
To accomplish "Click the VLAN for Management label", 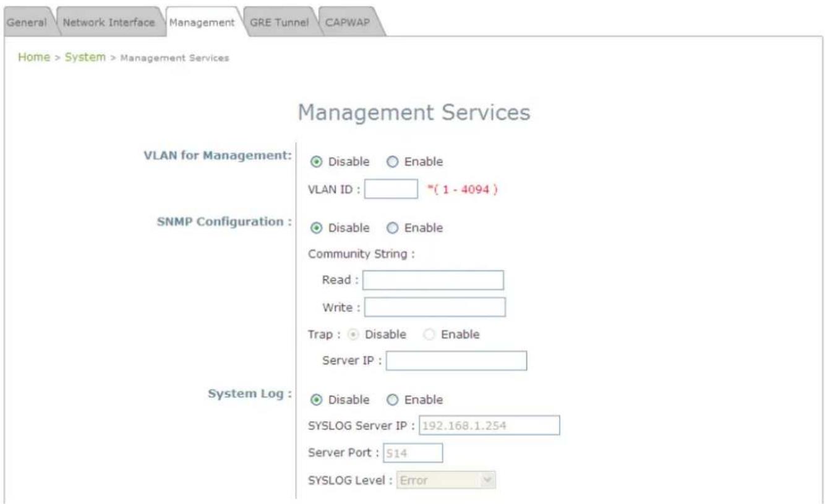I will [217, 155].
